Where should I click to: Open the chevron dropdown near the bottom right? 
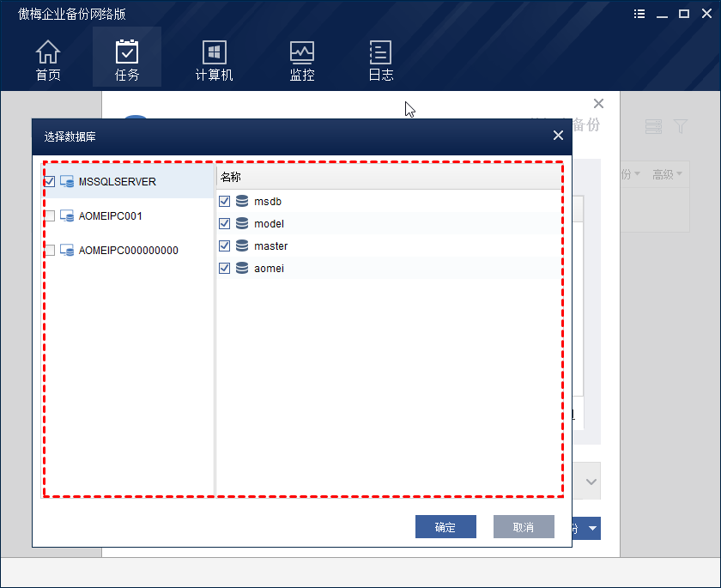coord(590,481)
